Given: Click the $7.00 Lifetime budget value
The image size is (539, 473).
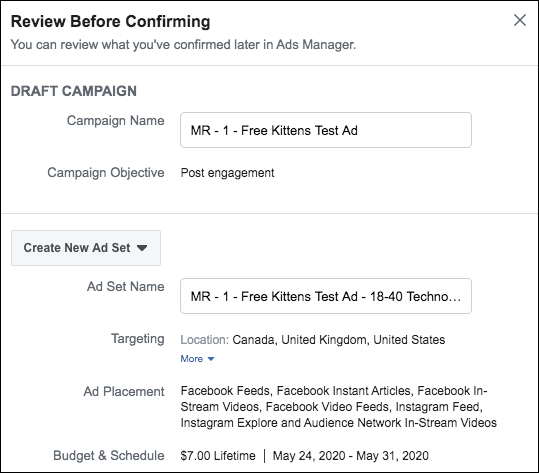Looking at the screenshot, I should click(x=218, y=455).
